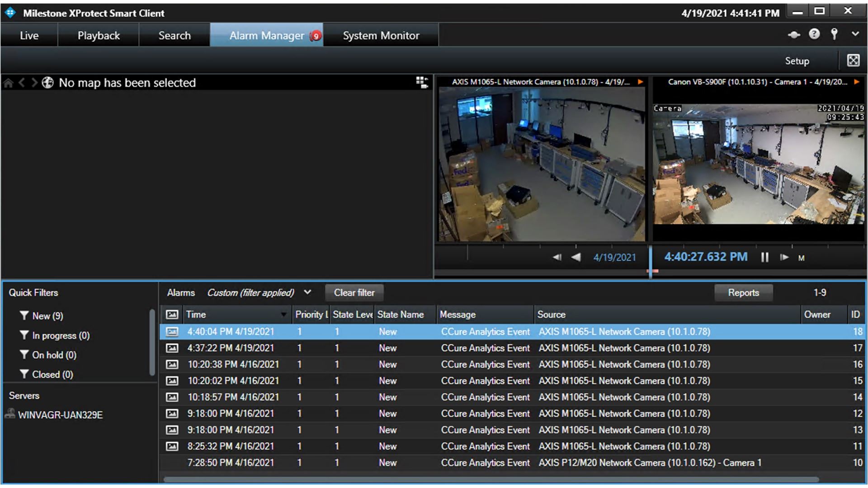Image resolution: width=868 pixels, height=488 pixels.
Task: Play video in reverse
Action: [576, 257]
